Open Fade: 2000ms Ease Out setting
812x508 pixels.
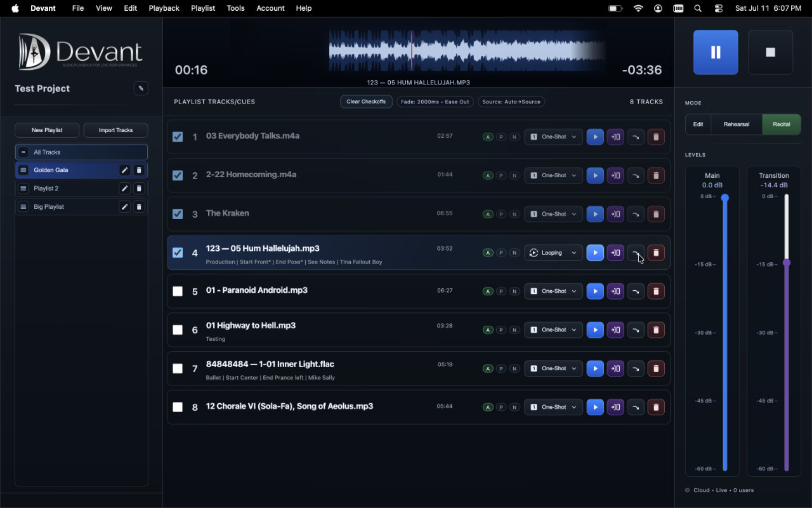pos(435,102)
